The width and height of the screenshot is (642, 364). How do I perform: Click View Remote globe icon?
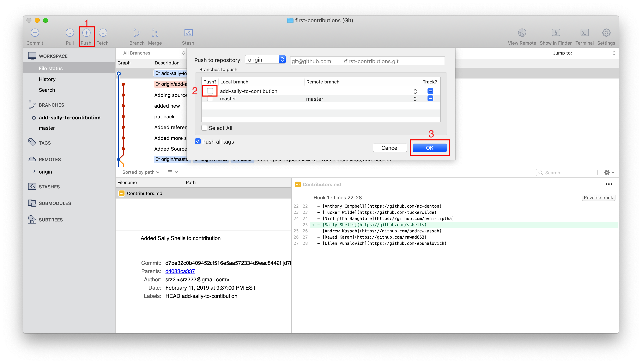click(x=522, y=33)
